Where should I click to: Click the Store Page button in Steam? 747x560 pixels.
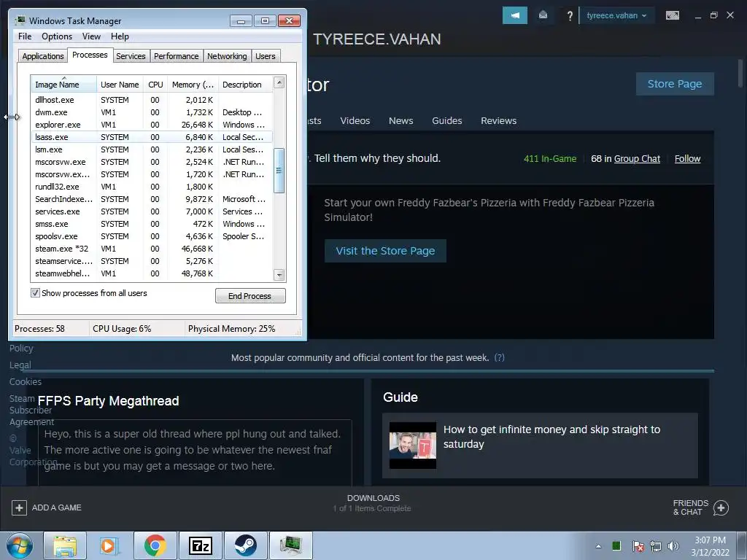(x=675, y=84)
